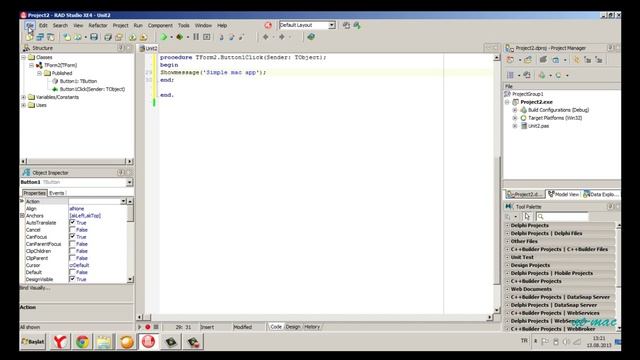Open the Action property value dropdown
Image resolution: width=640 pixels, height=360 pixels.
pos(123,202)
